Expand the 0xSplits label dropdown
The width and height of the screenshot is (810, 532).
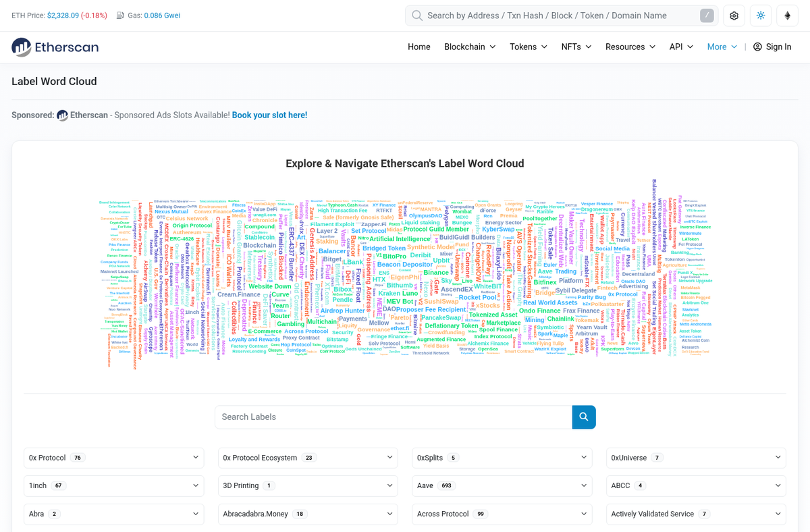coord(502,458)
